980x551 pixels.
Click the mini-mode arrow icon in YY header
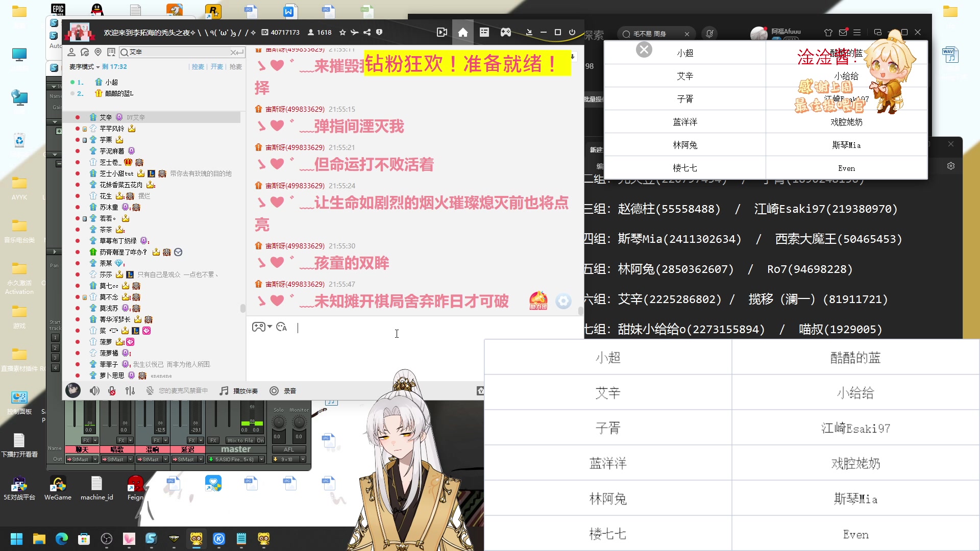coord(529,32)
